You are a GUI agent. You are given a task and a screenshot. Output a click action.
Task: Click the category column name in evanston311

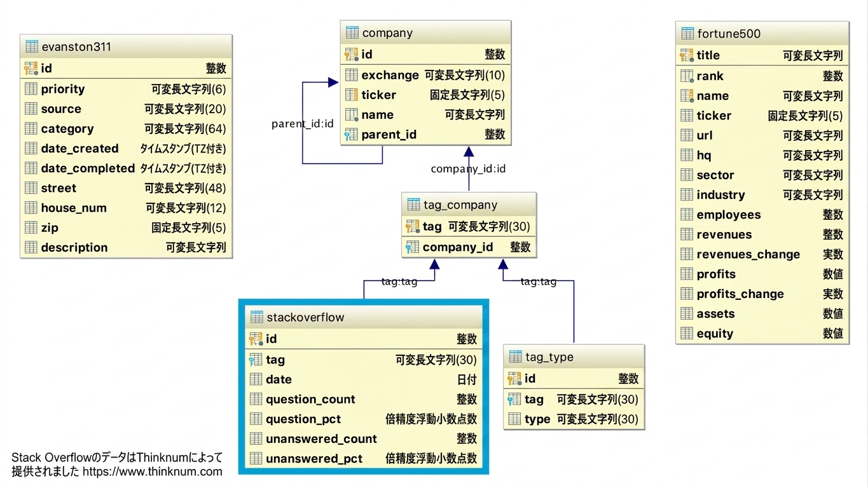[67, 129]
